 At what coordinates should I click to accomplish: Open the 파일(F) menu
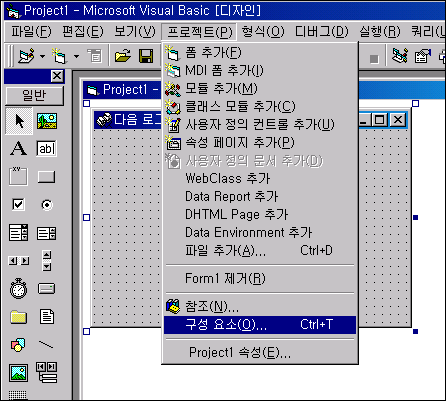[31, 32]
